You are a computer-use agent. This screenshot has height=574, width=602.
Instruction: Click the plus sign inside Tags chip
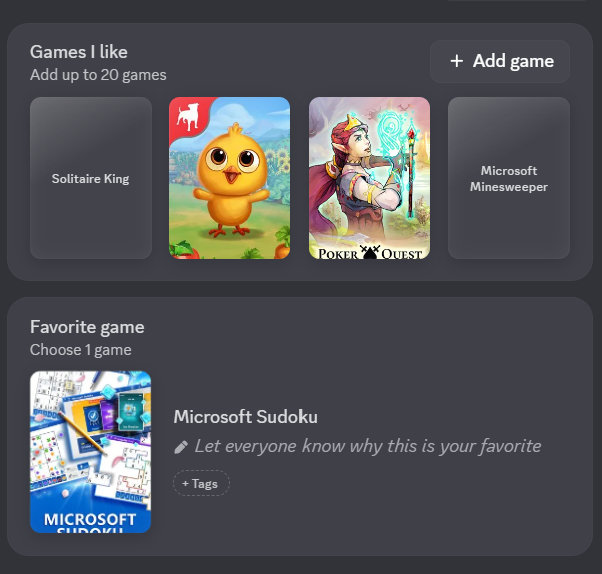(x=185, y=483)
